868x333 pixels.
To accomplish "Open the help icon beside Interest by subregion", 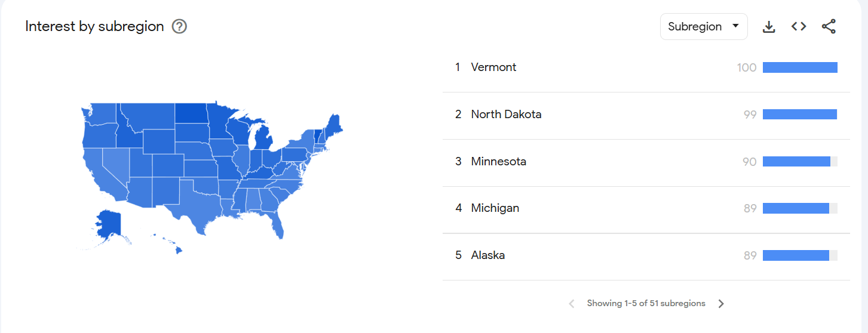I will tap(179, 27).
